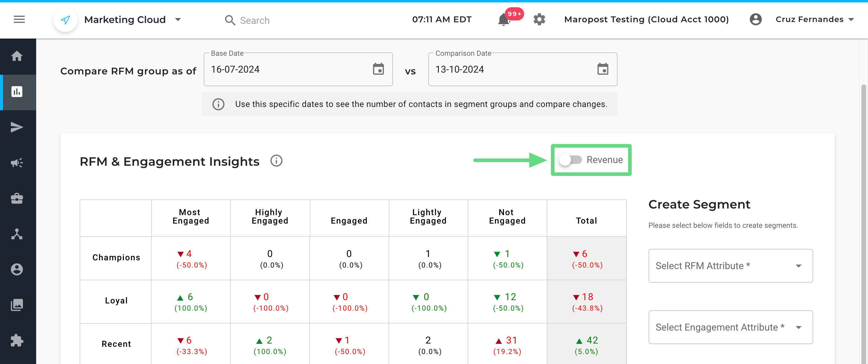Open notifications bell with 99+ badge

click(x=504, y=20)
